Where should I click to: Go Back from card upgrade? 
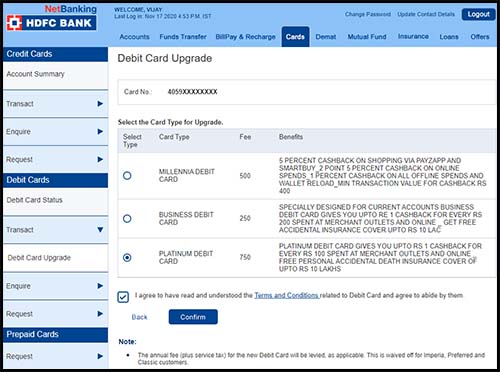(x=139, y=317)
